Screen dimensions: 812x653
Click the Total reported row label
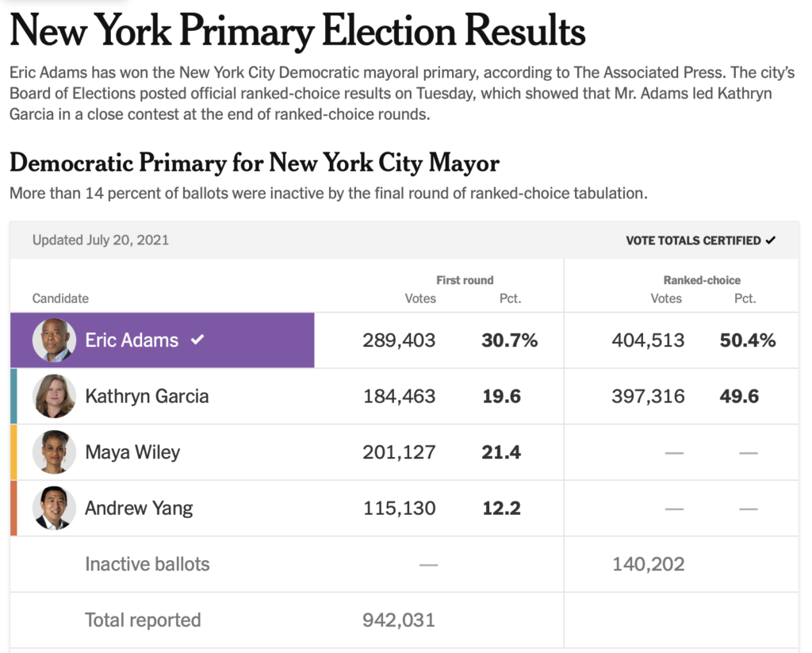(x=143, y=620)
